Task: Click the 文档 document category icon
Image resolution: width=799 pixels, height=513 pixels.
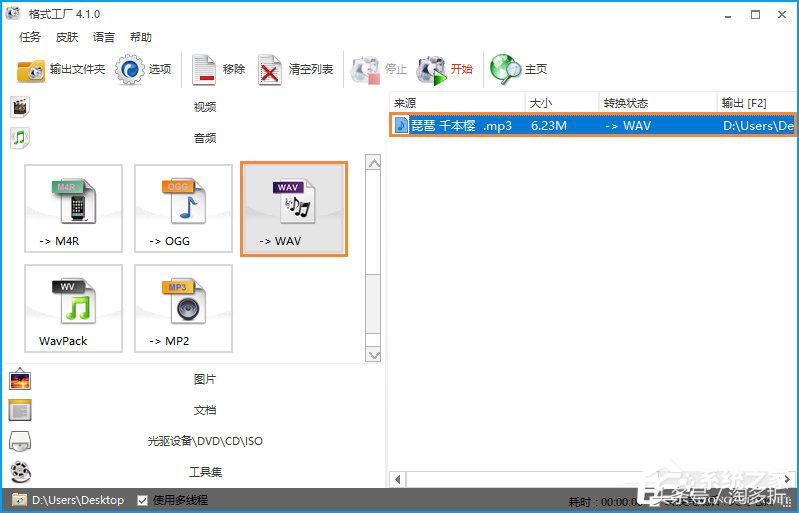Action: pyautogui.click(x=20, y=410)
